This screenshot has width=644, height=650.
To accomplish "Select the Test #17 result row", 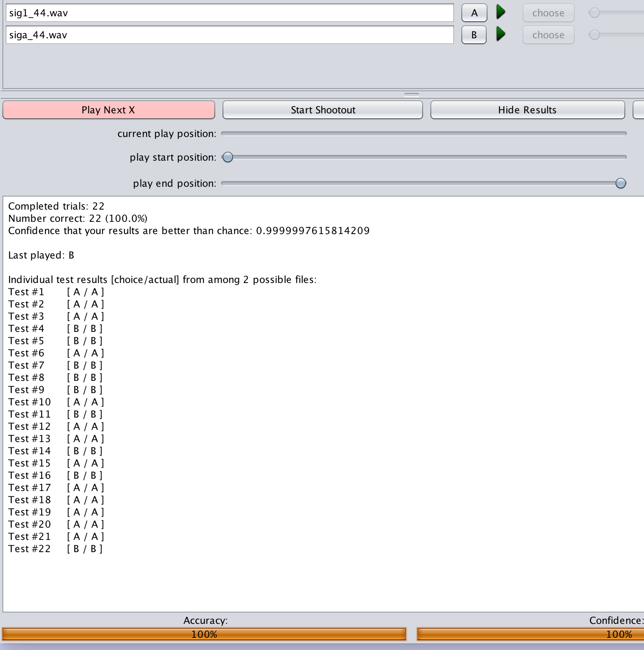I will click(56, 487).
